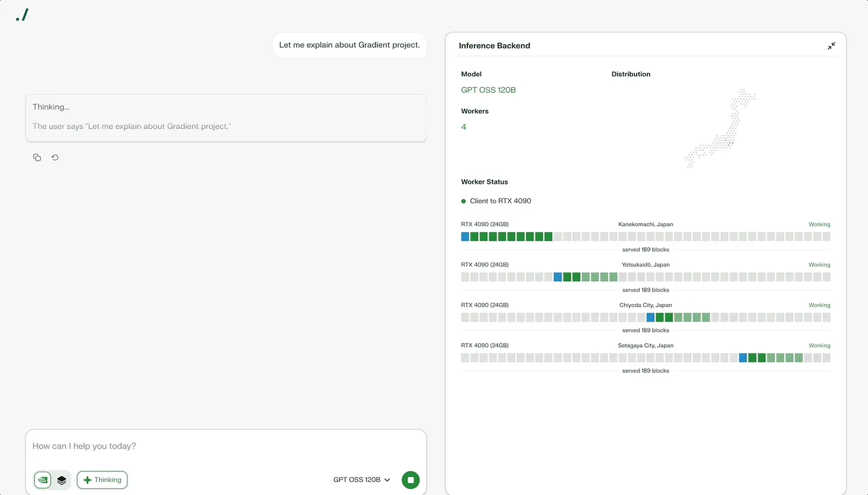This screenshot has width=868, height=495.
Task: Select the stacked layers icon in the input bar
Action: point(61,479)
